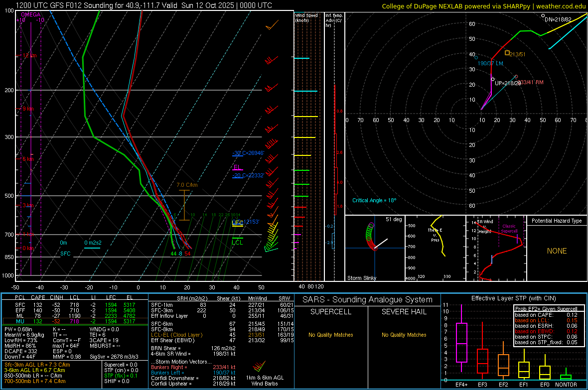Click the sounding title with valid time

click(x=144, y=5)
